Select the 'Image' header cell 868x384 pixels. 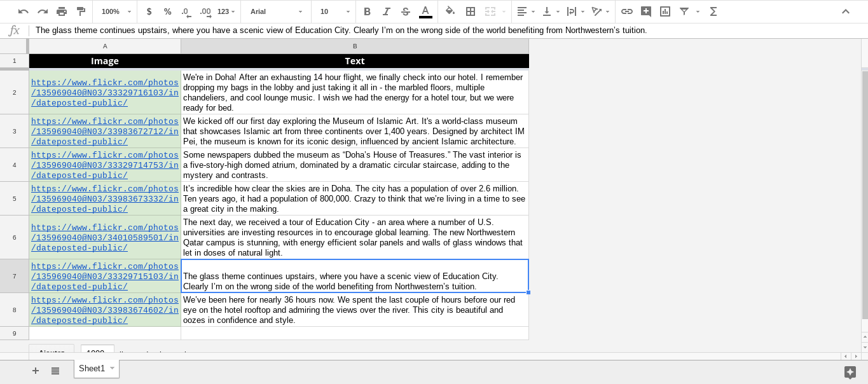coord(105,61)
